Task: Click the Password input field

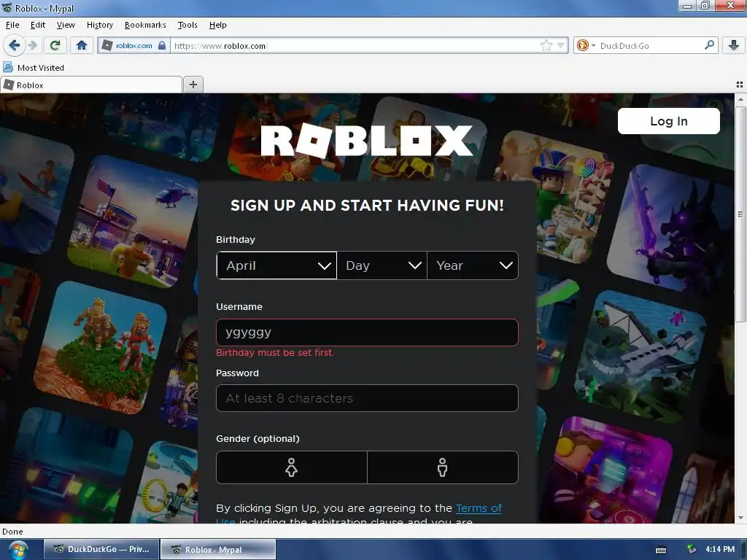Action: point(367,398)
